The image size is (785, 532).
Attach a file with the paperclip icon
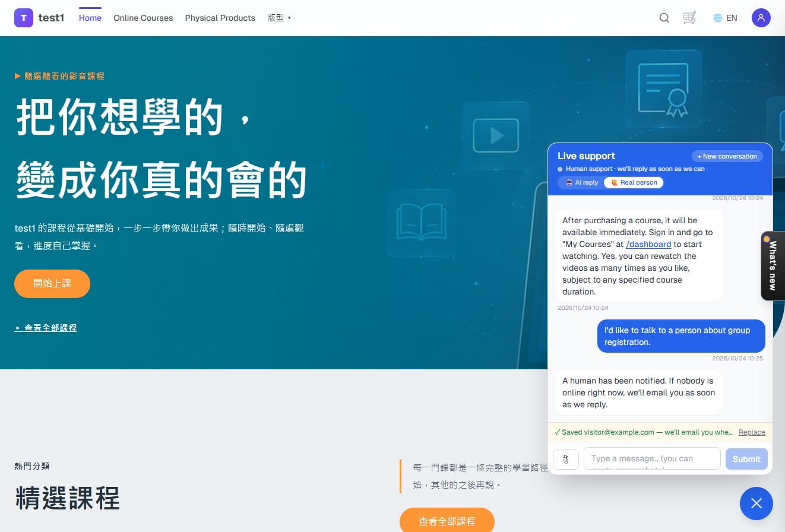click(x=566, y=459)
